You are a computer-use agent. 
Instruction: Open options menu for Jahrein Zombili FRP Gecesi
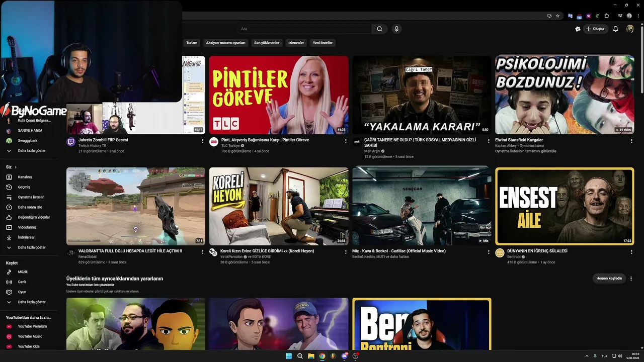point(203,141)
